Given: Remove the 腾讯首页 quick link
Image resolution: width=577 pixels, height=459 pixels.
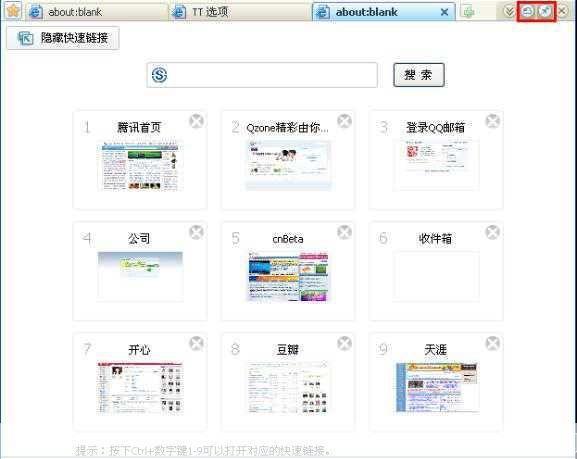Looking at the screenshot, I should tap(197, 121).
